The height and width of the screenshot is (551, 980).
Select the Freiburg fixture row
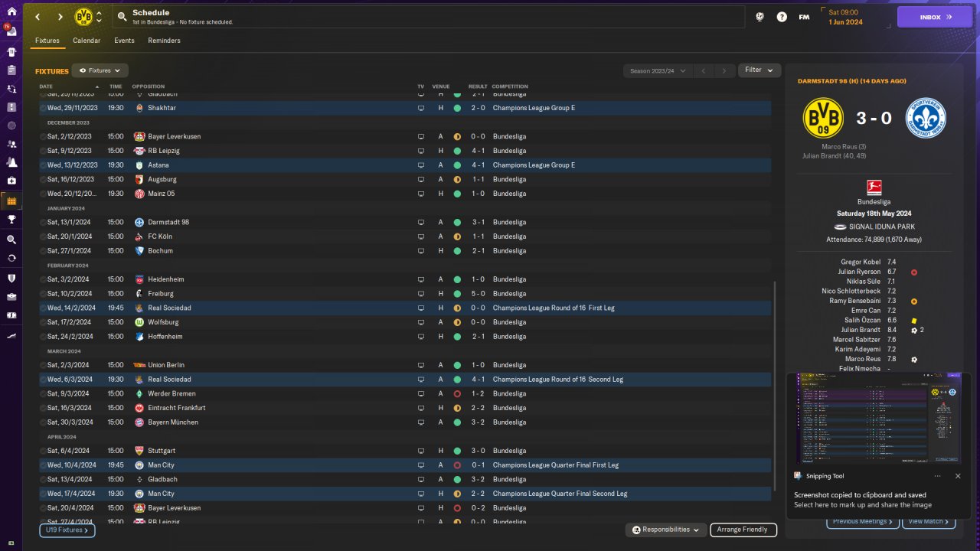coord(405,294)
